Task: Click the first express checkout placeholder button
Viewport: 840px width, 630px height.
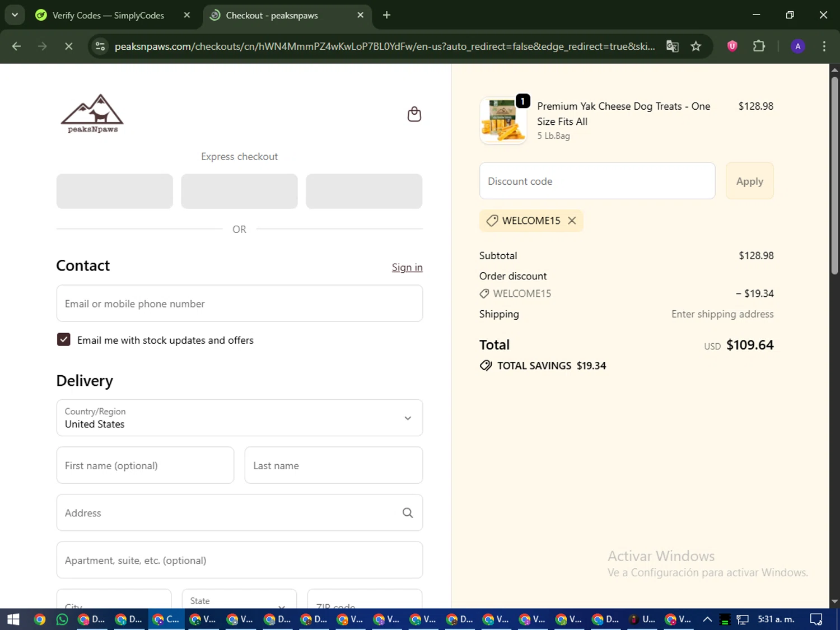Action: 115,191
